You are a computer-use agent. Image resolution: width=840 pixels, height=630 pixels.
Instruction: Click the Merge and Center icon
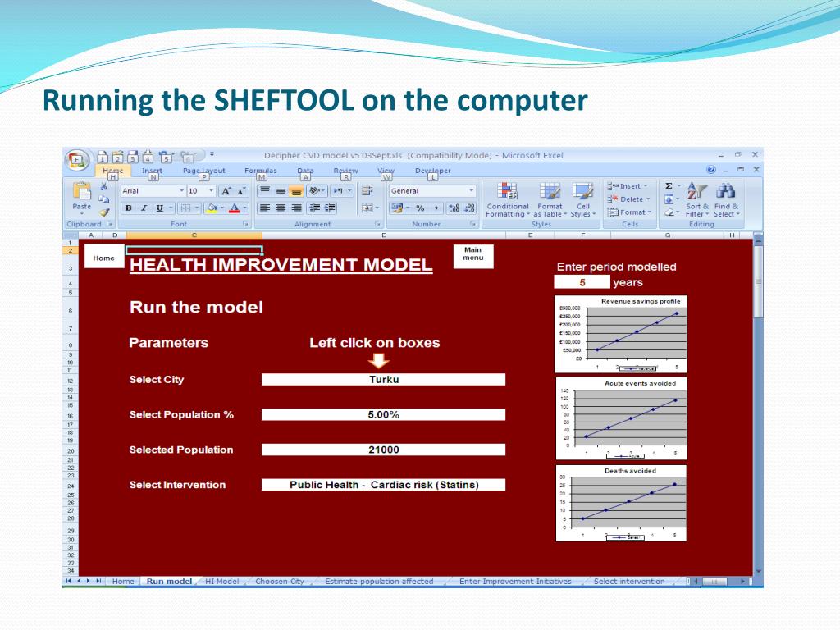pyautogui.click(x=367, y=208)
